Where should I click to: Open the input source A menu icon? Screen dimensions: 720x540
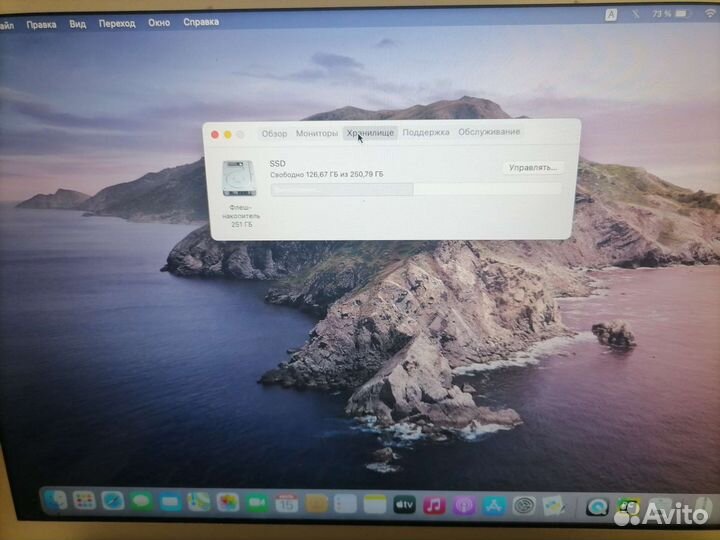pos(611,15)
